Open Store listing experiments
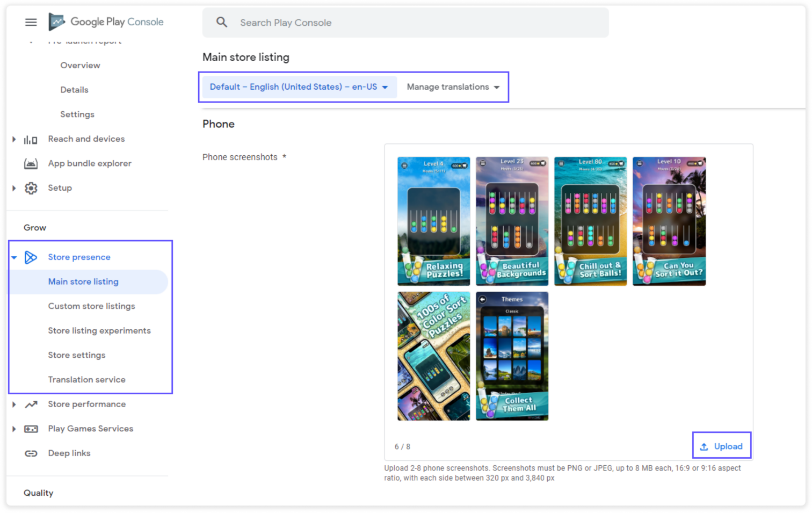Screen dimensions: 812x513 [99, 330]
